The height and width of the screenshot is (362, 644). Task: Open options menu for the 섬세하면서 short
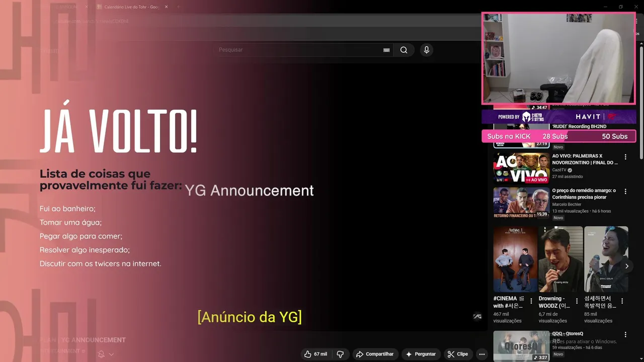[x=622, y=301]
